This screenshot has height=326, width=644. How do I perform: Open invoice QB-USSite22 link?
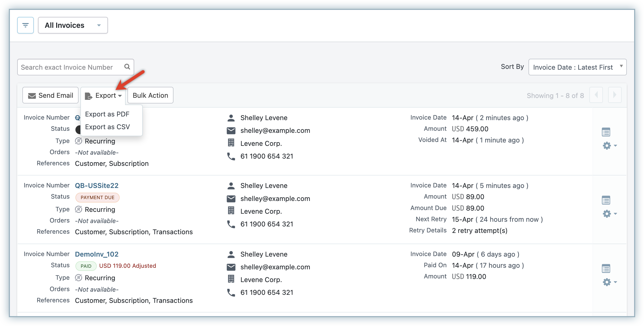pos(96,186)
